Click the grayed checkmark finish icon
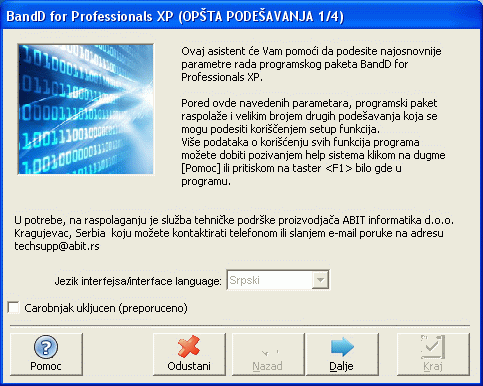This screenshot has width=483, height=386. pos(433,347)
